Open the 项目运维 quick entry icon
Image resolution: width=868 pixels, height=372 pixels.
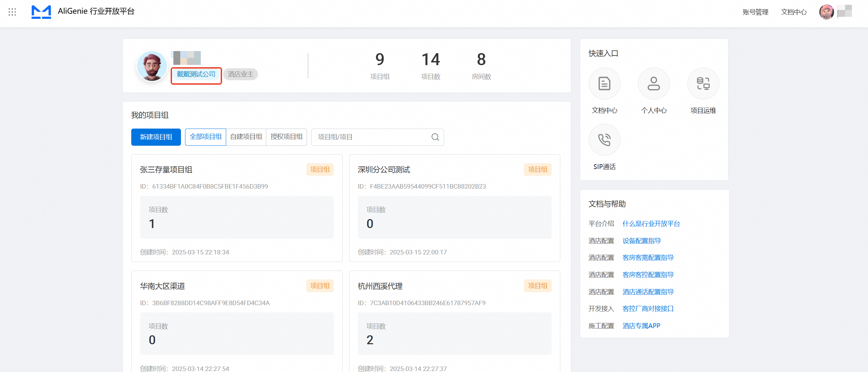click(x=703, y=83)
